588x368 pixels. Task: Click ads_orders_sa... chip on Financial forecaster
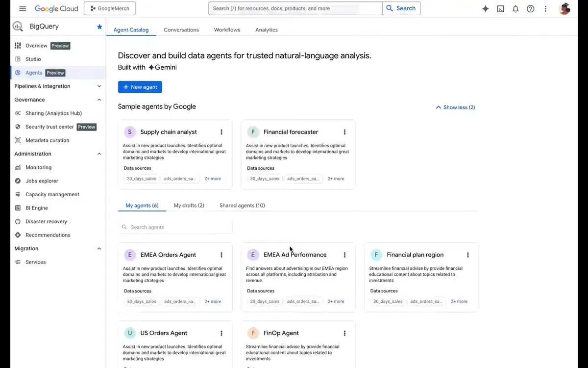click(303, 179)
